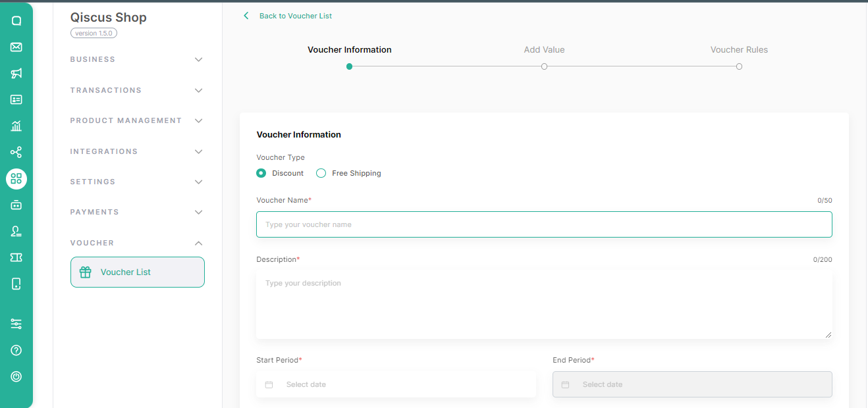Viewport: 868px width, 408px height.
Task: Open the chatbot robot icon
Action: (16, 205)
